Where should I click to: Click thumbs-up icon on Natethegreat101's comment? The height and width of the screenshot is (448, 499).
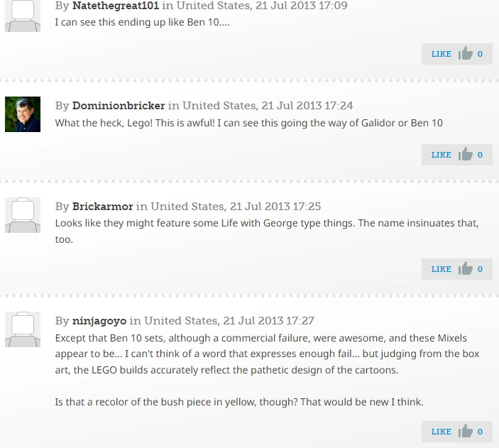pos(465,53)
